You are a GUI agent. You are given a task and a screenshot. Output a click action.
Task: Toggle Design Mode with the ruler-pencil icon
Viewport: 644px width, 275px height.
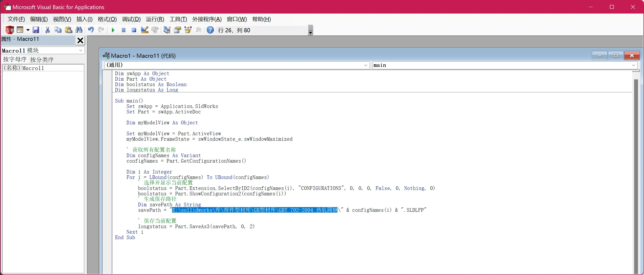pos(145,30)
